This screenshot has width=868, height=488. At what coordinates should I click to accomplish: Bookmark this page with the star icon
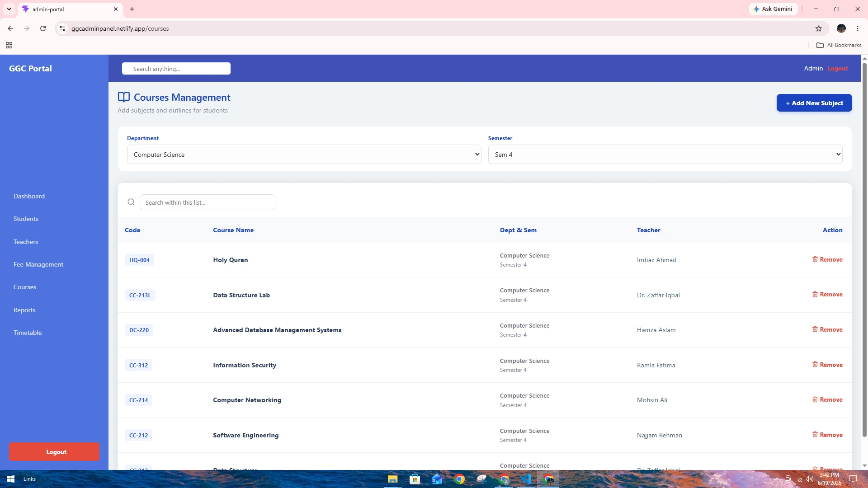(x=819, y=28)
